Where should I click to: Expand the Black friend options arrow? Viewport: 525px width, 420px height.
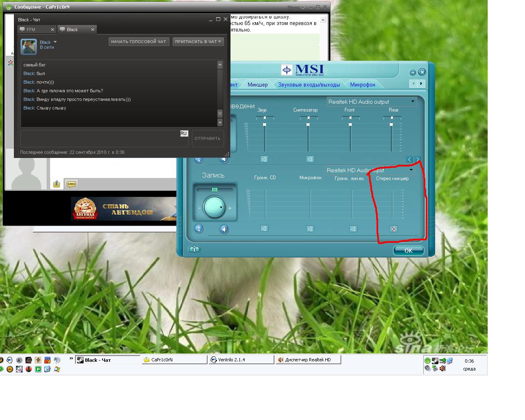coord(55,42)
